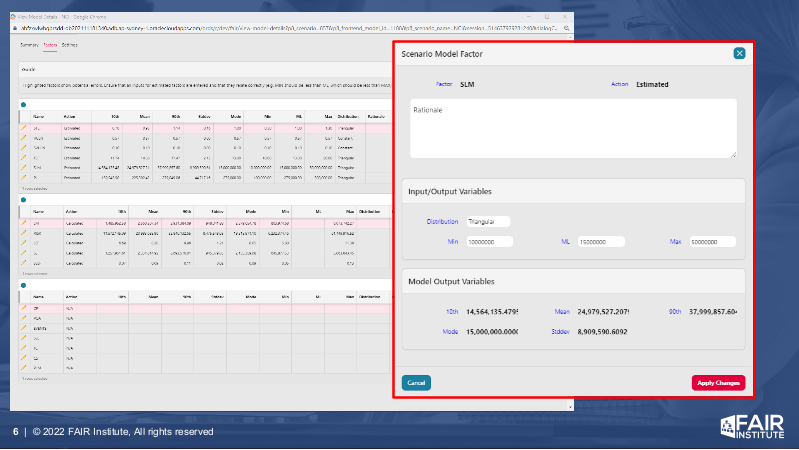The width and height of the screenshot is (799, 450).
Task: Click the SLM factor name text
Action: (x=467, y=85)
